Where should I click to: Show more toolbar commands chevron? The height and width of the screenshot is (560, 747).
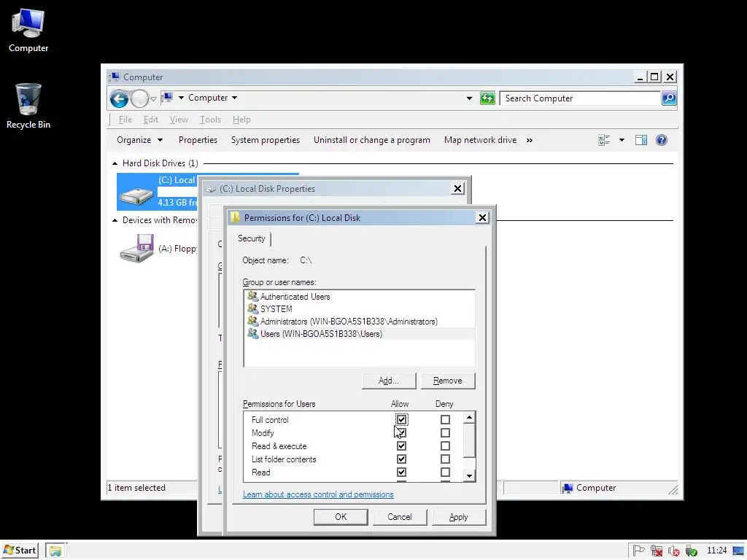(x=530, y=140)
